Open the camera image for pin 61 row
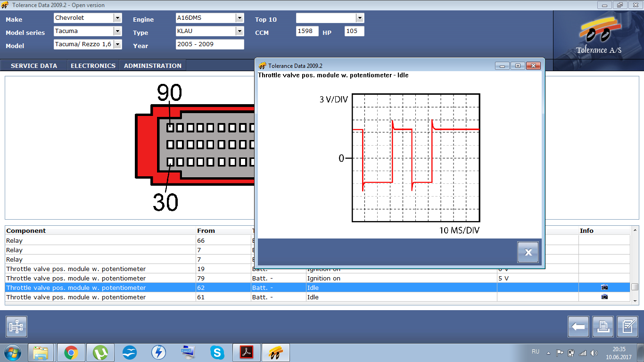644x362 pixels. tap(604, 296)
